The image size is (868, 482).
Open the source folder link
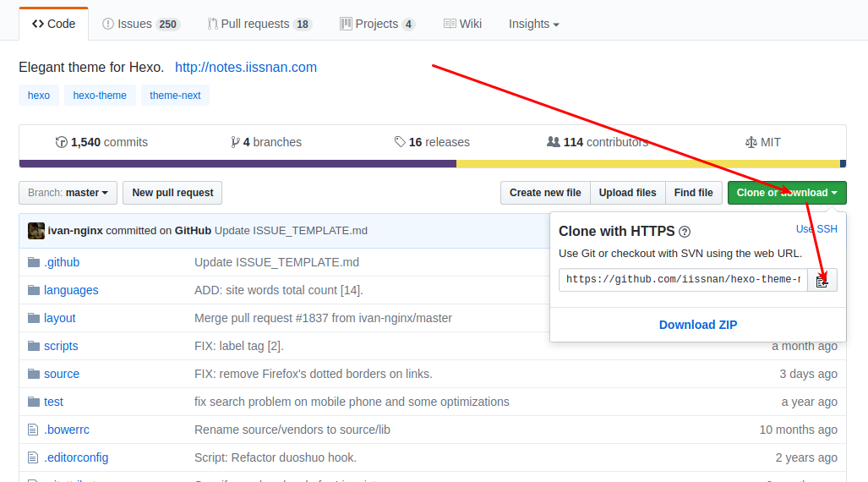click(62, 374)
